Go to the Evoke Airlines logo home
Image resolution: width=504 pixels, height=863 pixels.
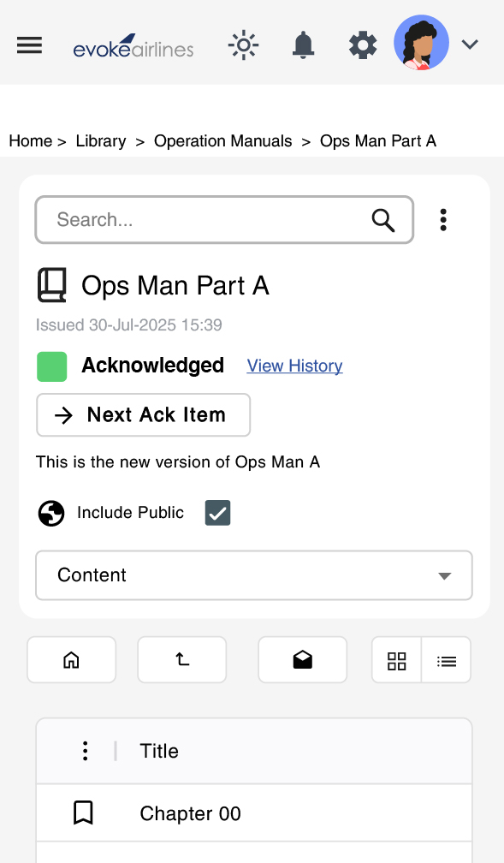[x=133, y=45]
